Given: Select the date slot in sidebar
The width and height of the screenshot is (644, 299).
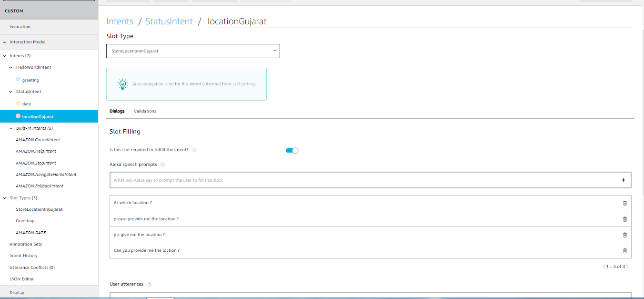Looking at the screenshot, I should click(x=27, y=104).
